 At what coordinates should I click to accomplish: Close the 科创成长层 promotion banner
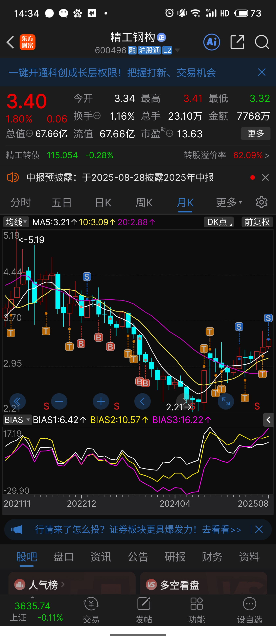261,72
